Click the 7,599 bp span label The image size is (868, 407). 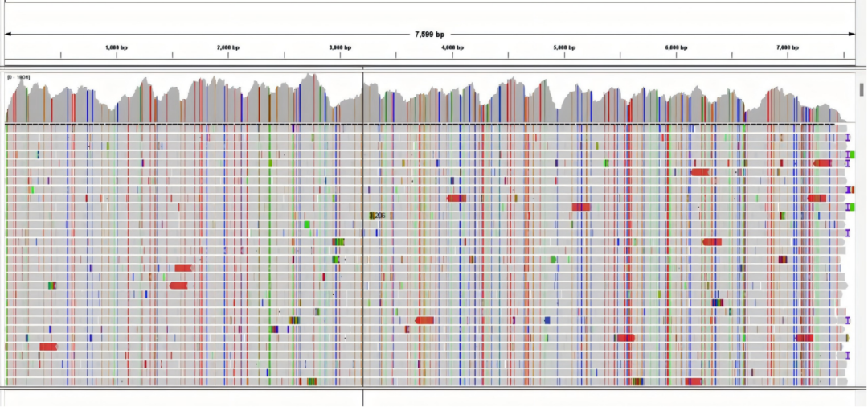pos(429,35)
